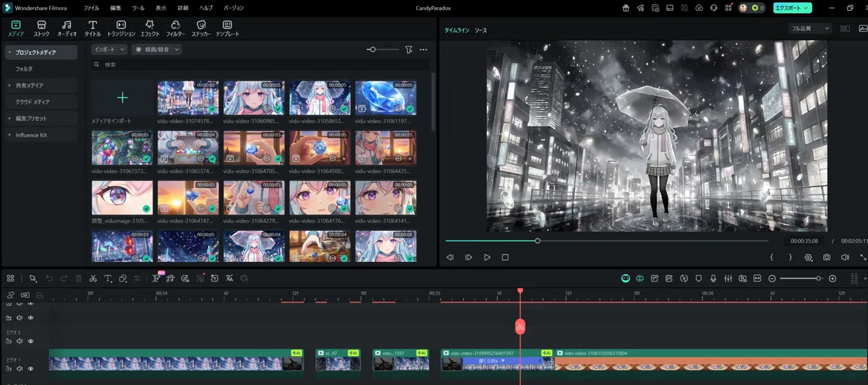Lock the ビデオ 1 track
Image resolution: width=868 pixels, height=385 pixels.
pyautogui.click(x=9, y=368)
